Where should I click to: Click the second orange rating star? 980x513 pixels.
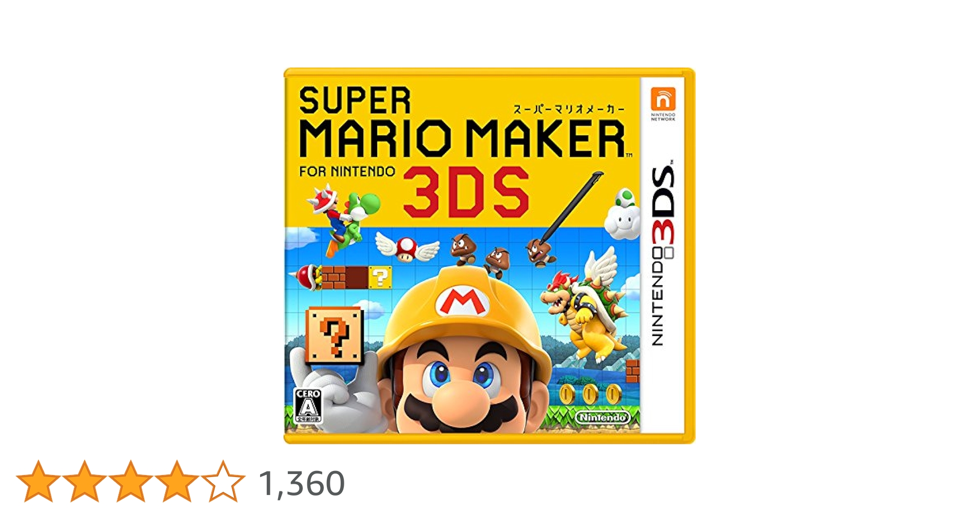(x=85, y=481)
